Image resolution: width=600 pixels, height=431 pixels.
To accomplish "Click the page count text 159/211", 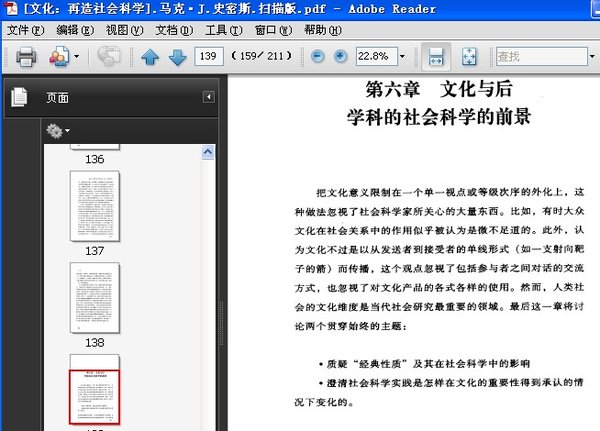I will [261, 56].
